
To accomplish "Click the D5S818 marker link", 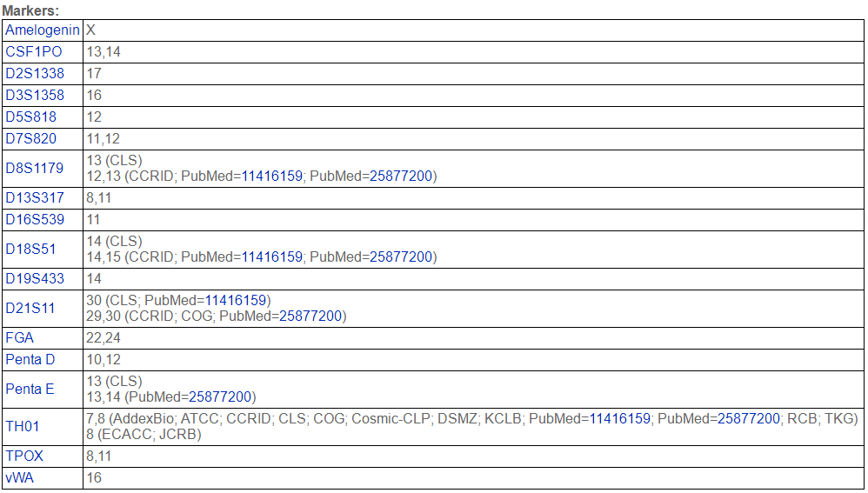I will (31, 117).
